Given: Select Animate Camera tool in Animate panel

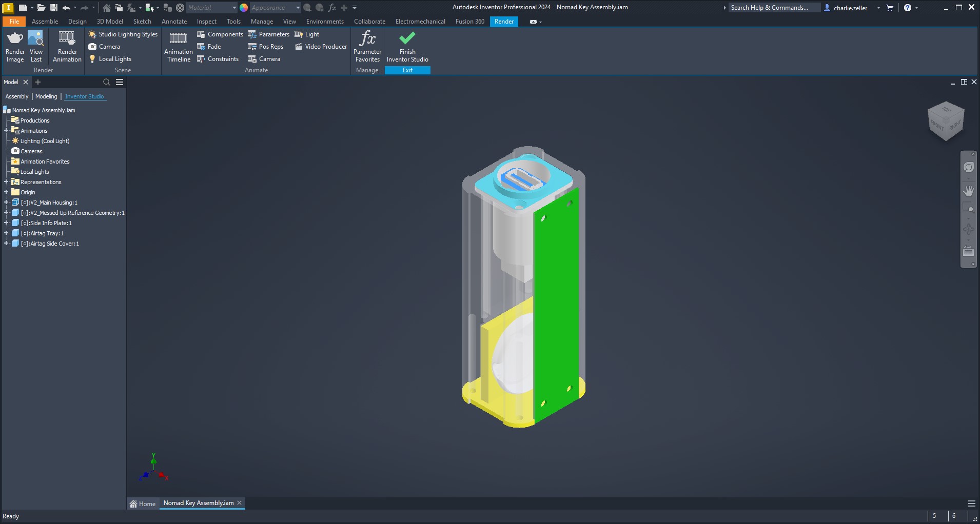Looking at the screenshot, I should [264, 59].
